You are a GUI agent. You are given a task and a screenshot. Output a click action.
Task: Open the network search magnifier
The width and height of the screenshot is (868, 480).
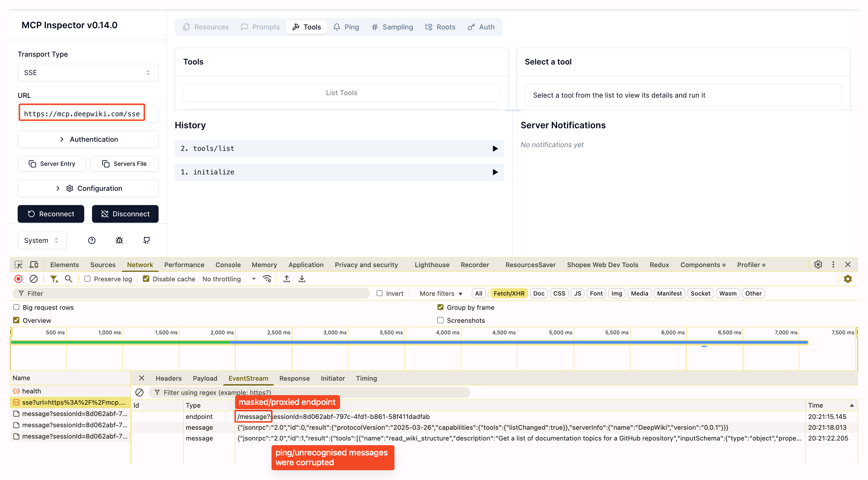point(68,279)
